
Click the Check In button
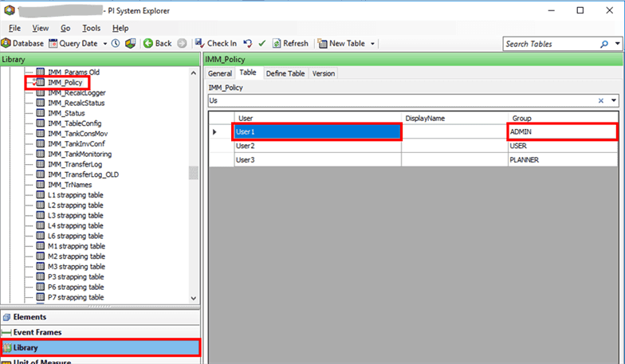click(x=215, y=43)
